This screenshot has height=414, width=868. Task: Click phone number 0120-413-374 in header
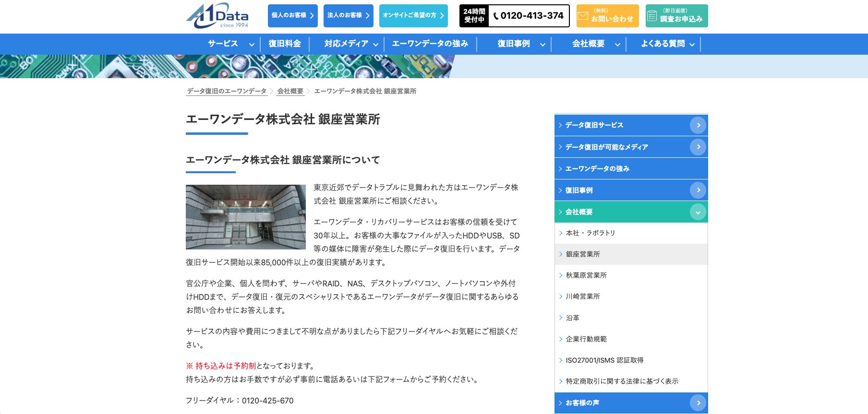532,16
